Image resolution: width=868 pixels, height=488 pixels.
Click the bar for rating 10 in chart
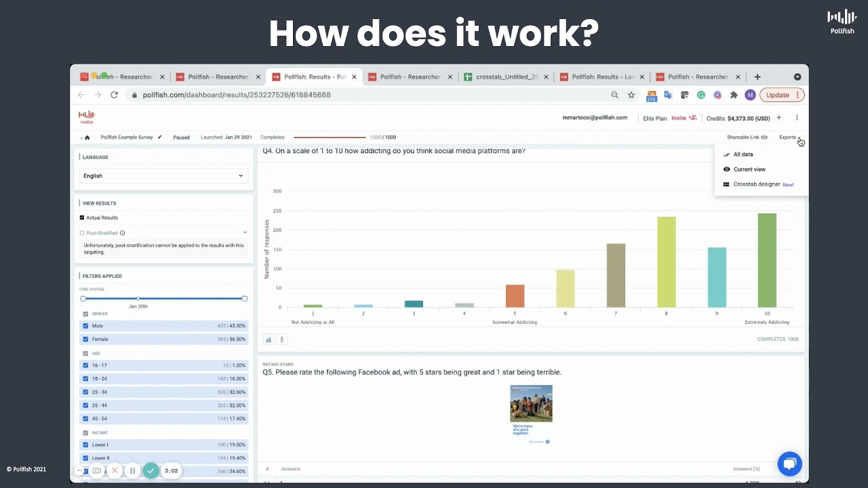tap(767, 260)
